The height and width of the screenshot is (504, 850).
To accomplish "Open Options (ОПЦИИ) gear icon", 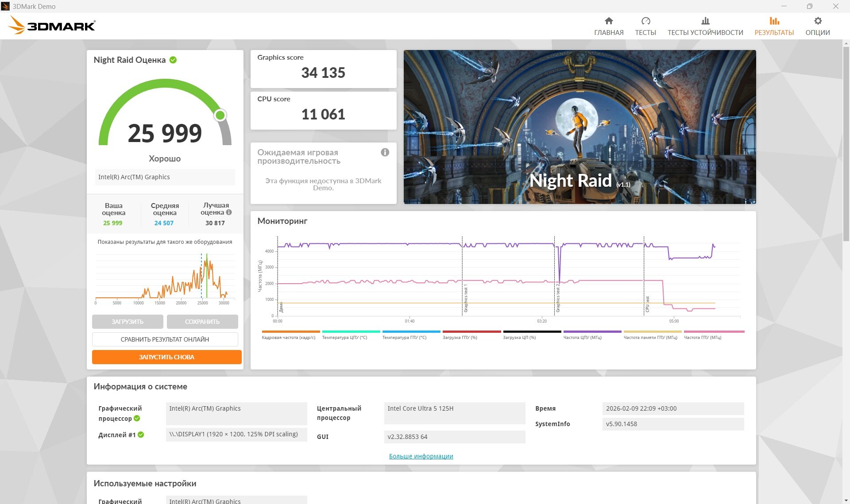I will 818,21.
